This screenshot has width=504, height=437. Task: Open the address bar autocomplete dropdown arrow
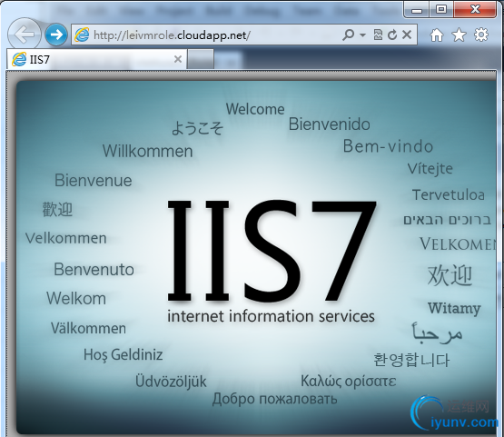click(x=362, y=35)
